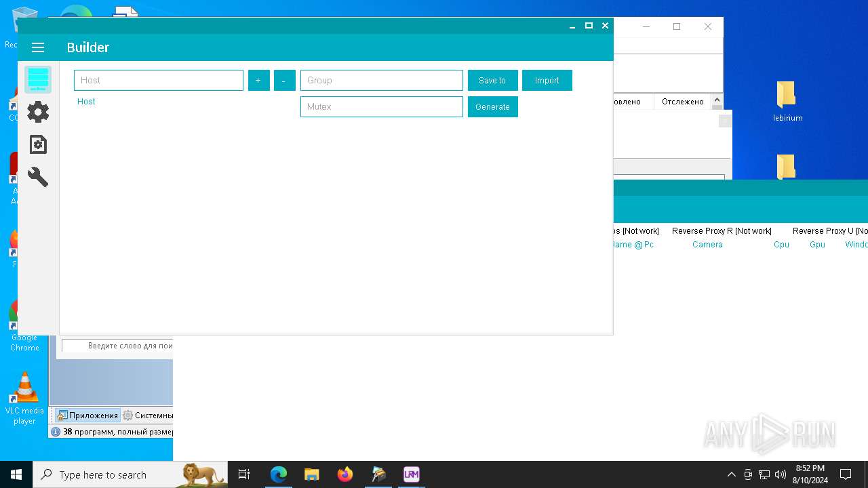Switch to the Приложения tab

click(x=87, y=415)
